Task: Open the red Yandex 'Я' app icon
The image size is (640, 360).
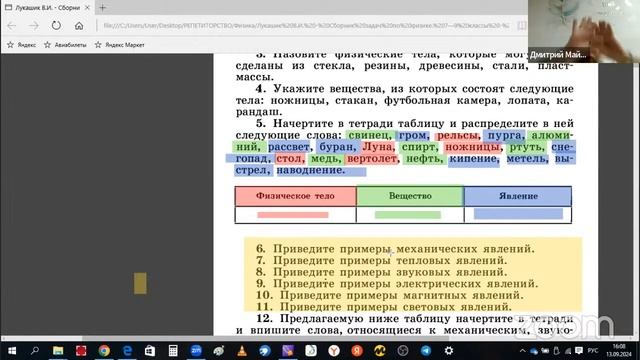Action: point(357,351)
